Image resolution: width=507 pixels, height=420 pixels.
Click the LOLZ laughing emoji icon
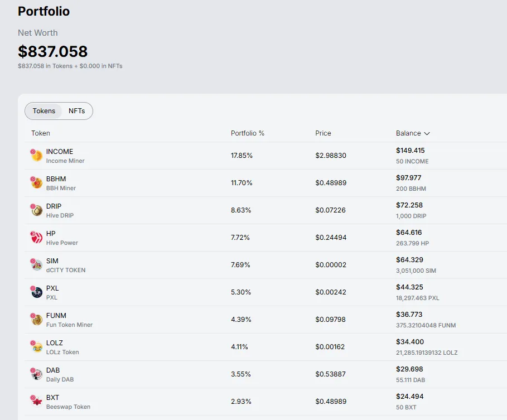pos(37,347)
